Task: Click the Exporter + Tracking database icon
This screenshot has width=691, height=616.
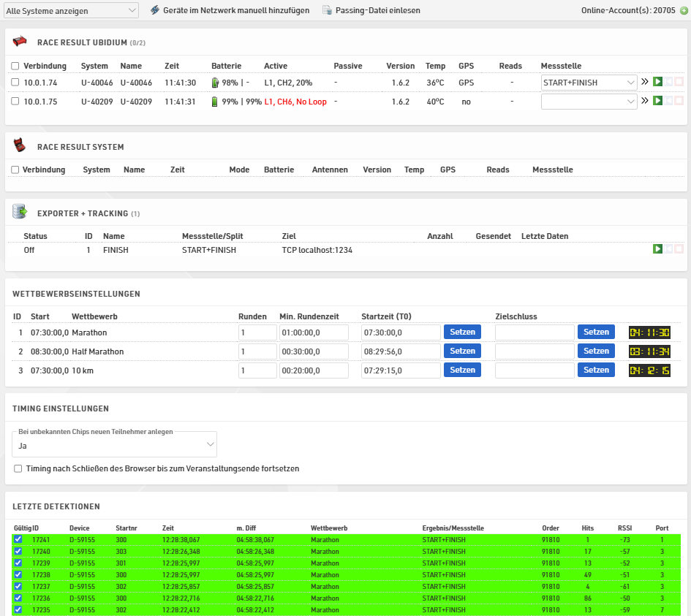Action: pos(20,213)
